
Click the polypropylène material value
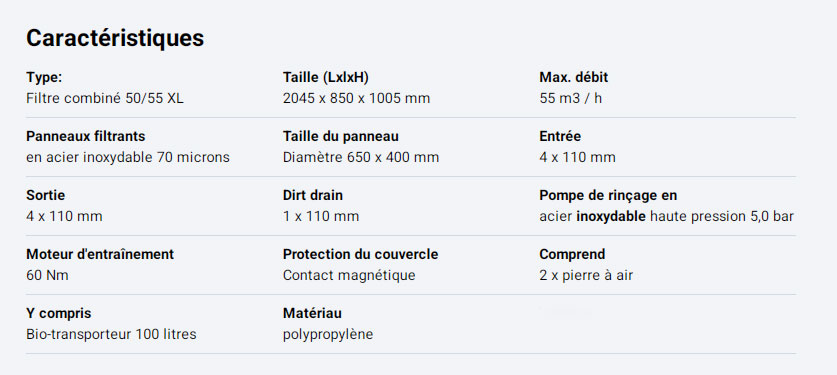328,335
